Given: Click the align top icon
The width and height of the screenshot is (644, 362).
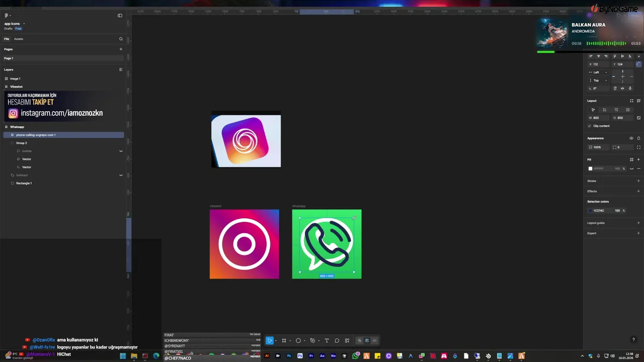Looking at the screenshot, I should pyautogui.click(x=614, y=56).
